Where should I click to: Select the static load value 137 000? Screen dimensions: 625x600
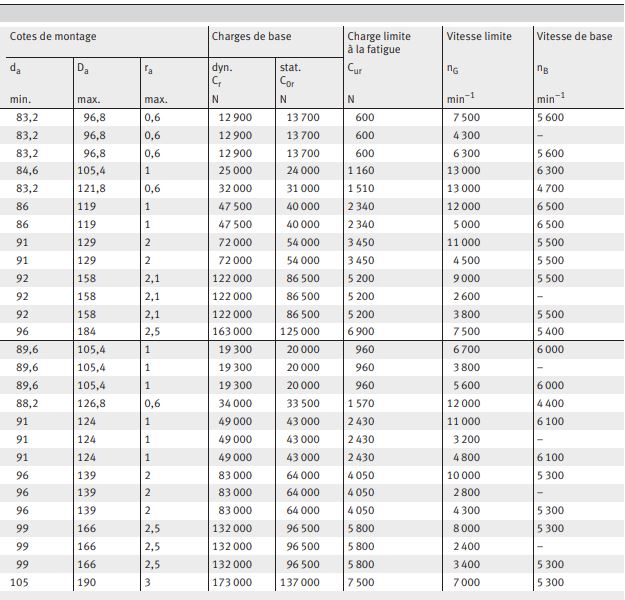coord(300,582)
